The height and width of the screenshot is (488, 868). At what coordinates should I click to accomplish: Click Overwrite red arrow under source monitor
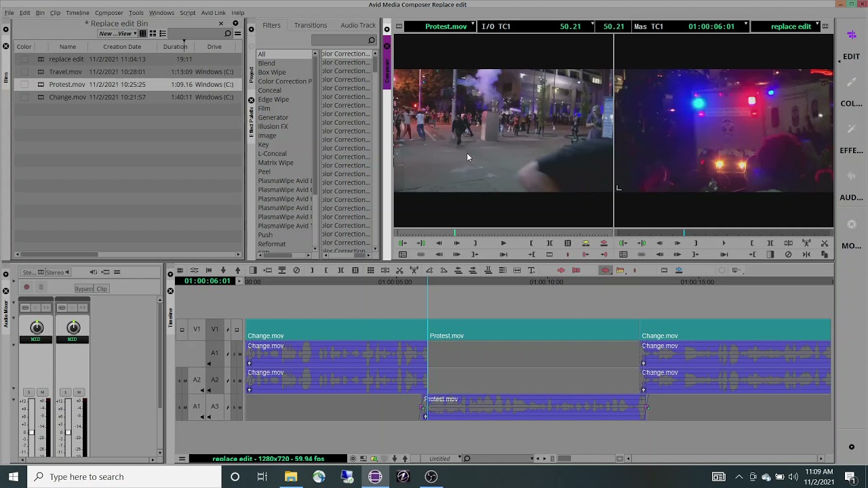pos(604,243)
